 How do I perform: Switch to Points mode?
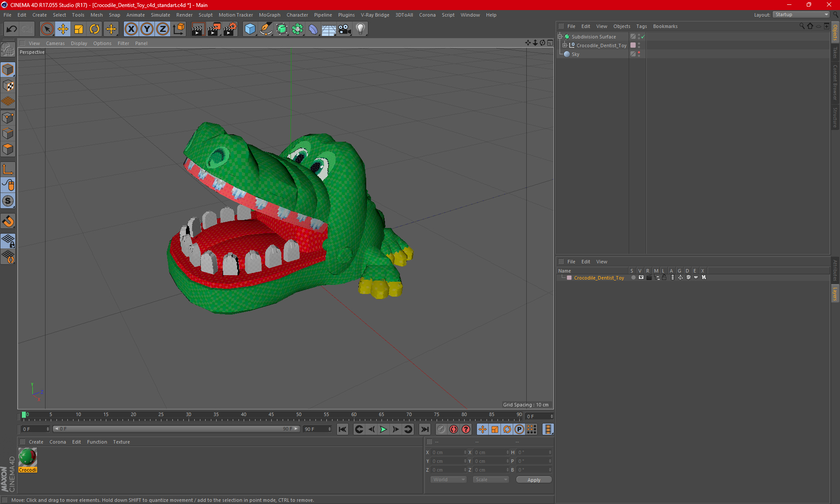[8, 118]
